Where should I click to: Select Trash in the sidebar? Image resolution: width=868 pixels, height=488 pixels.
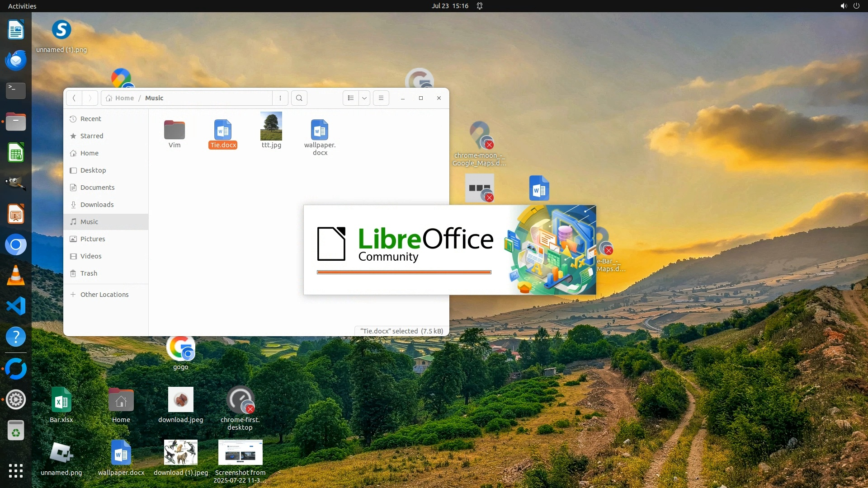[x=89, y=273]
